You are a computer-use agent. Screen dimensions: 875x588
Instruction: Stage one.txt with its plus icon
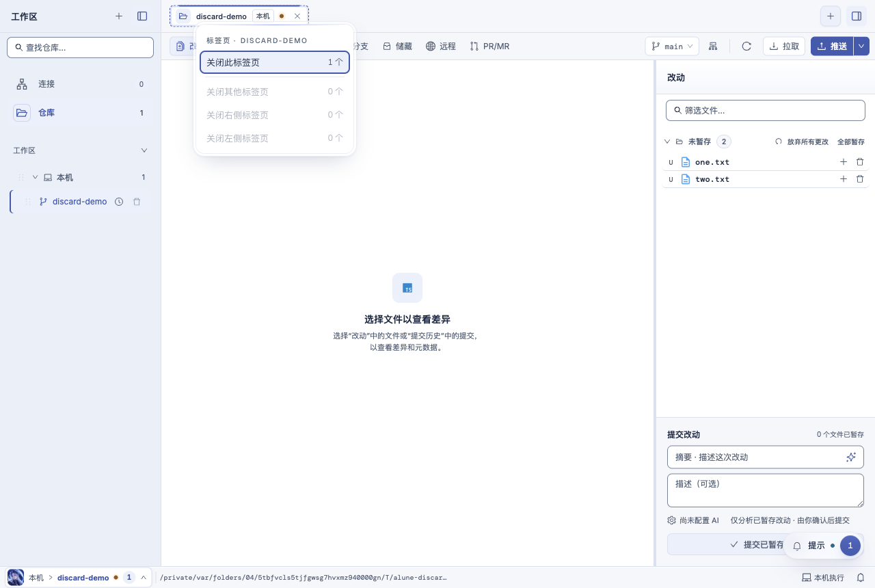click(x=843, y=162)
